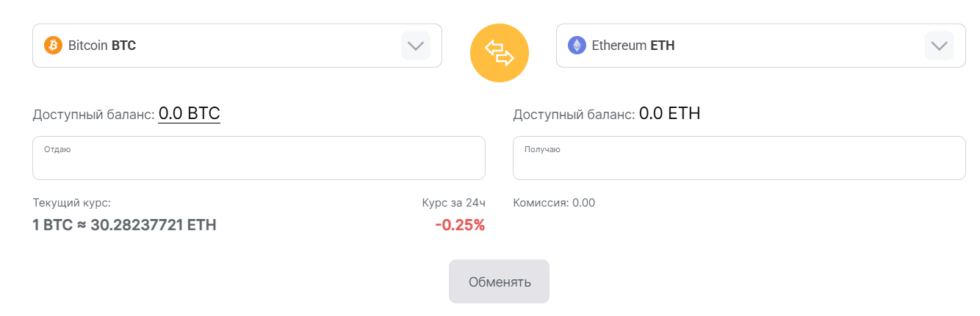Open the Ethereum ETH currency selector

click(761, 46)
